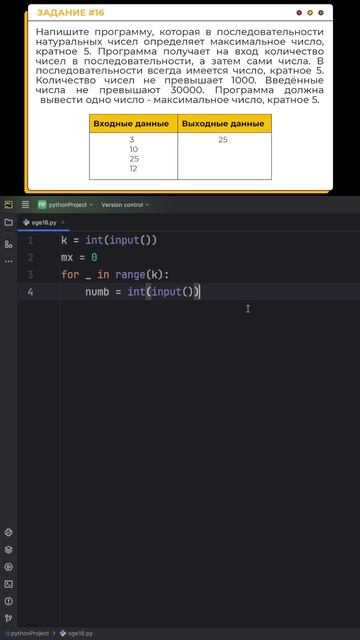
Task: Click the PyCharm application logo icon
Action: tap(9, 204)
